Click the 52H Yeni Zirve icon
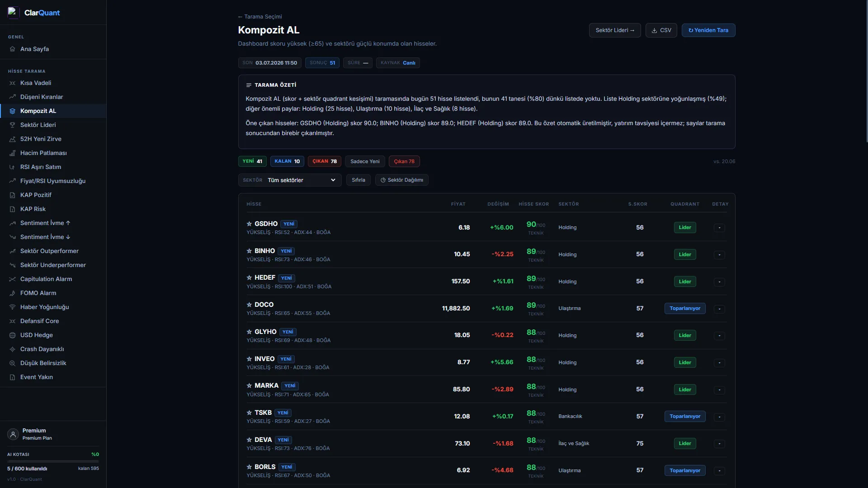Image resolution: width=868 pixels, height=488 pixels. [x=13, y=139]
